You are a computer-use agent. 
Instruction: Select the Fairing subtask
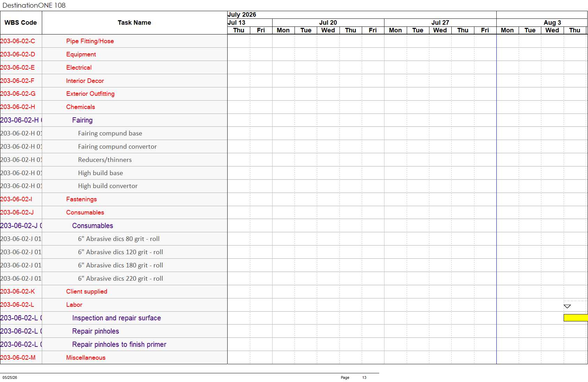pyautogui.click(x=82, y=120)
